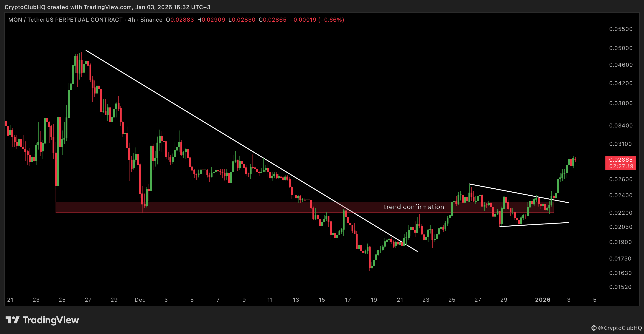This screenshot has height=334, width=644.
Task: Click the Dec label on the time axis
Action: [140, 300]
